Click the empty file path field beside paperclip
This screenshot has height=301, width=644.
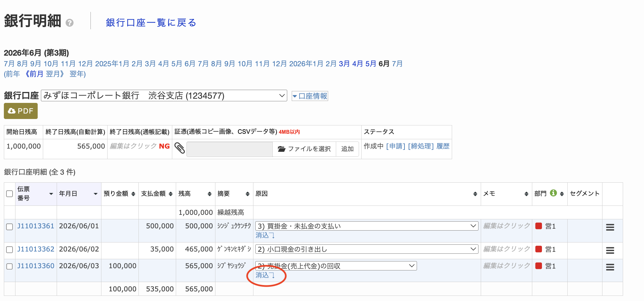(x=230, y=149)
